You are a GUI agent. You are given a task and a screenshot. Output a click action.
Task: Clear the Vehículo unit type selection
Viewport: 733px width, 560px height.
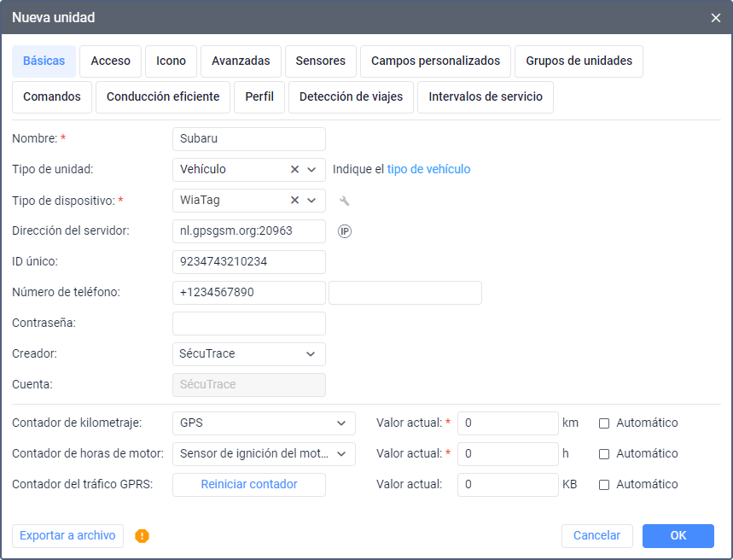pyautogui.click(x=295, y=170)
